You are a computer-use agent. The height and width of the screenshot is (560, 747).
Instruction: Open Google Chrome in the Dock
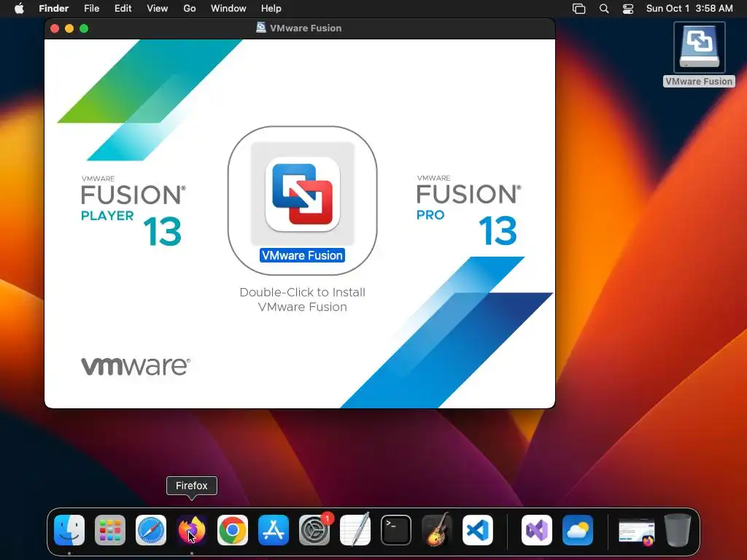click(x=233, y=530)
